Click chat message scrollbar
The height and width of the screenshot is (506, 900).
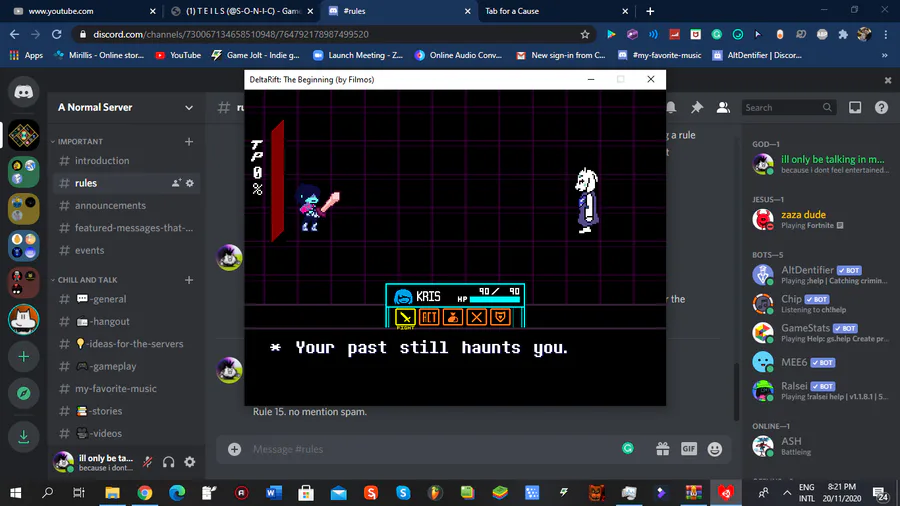point(736,390)
